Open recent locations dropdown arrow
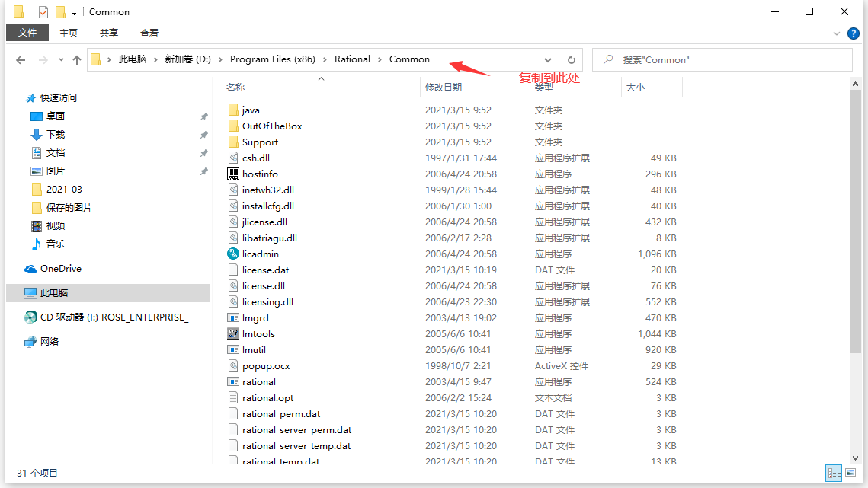This screenshot has width=868, height=488. (61, 59)
